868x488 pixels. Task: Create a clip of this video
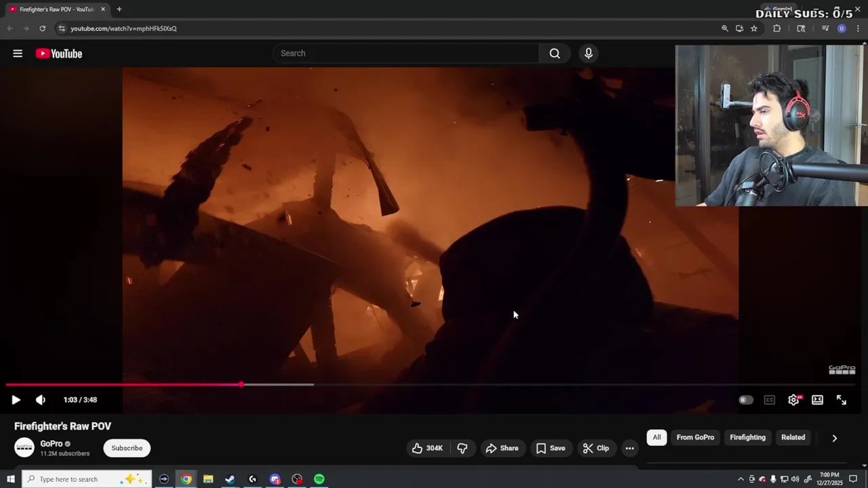coord(596,448)
